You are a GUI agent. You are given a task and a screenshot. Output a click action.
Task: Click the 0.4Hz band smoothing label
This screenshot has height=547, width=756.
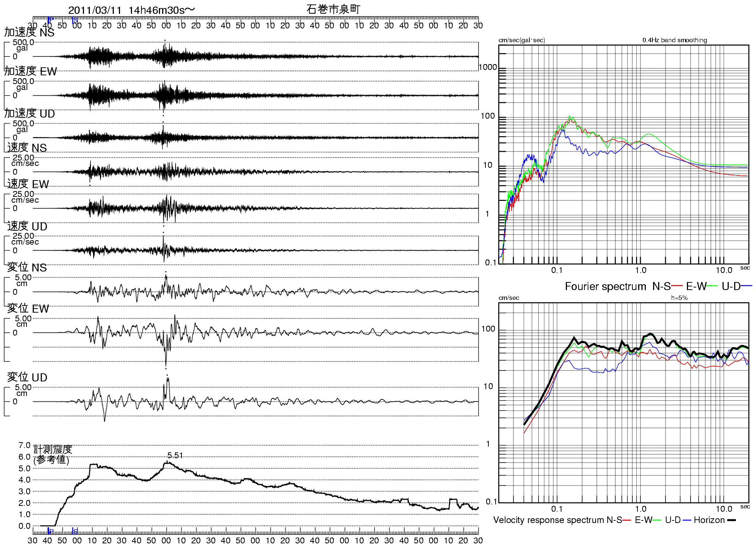click(675, 40)
